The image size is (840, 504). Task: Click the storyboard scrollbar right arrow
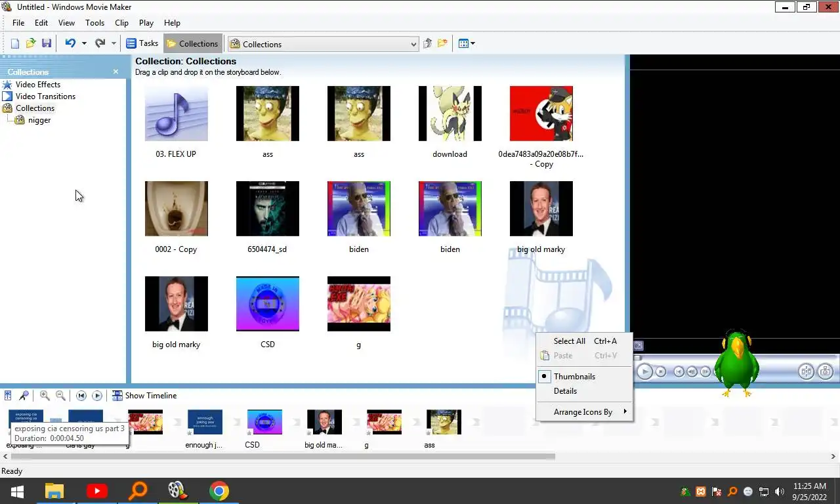(834, 456)
